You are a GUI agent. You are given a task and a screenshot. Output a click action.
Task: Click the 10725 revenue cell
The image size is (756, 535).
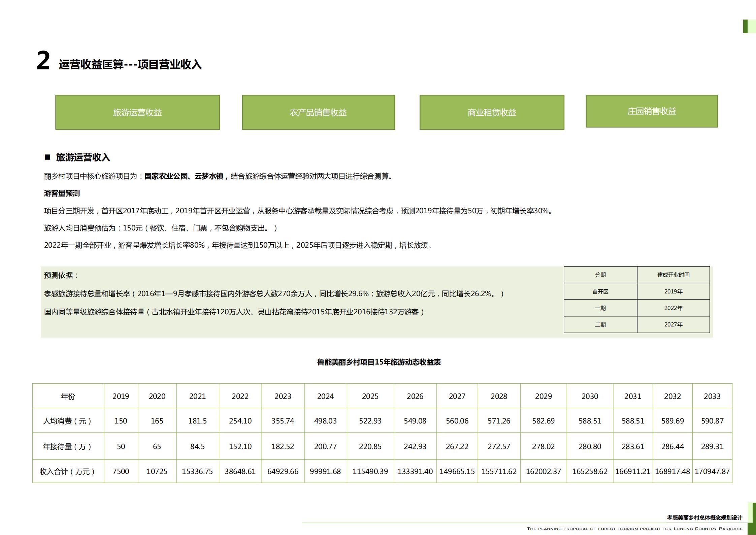click(x=157, y=471)
